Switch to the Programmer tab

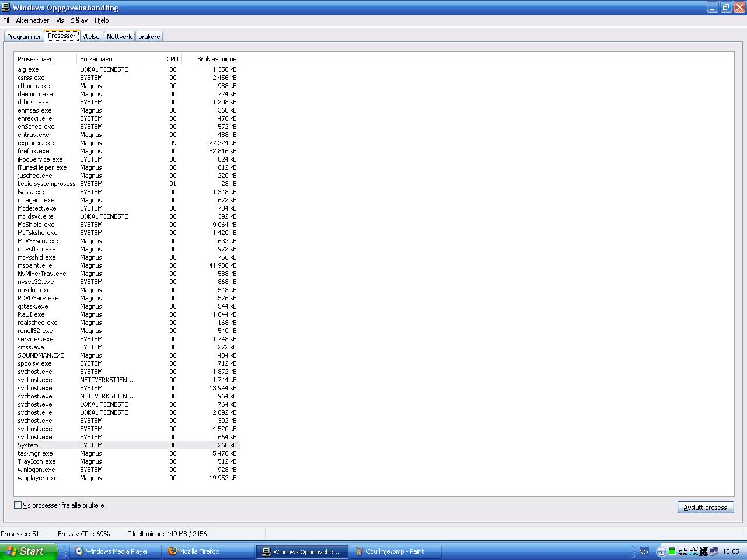point(24,37)
